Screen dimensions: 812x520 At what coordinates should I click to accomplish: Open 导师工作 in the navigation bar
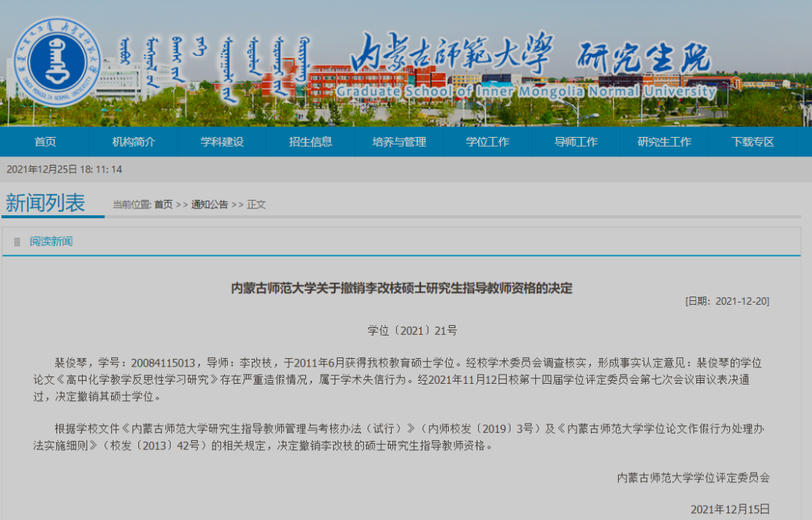click(576, 141)
